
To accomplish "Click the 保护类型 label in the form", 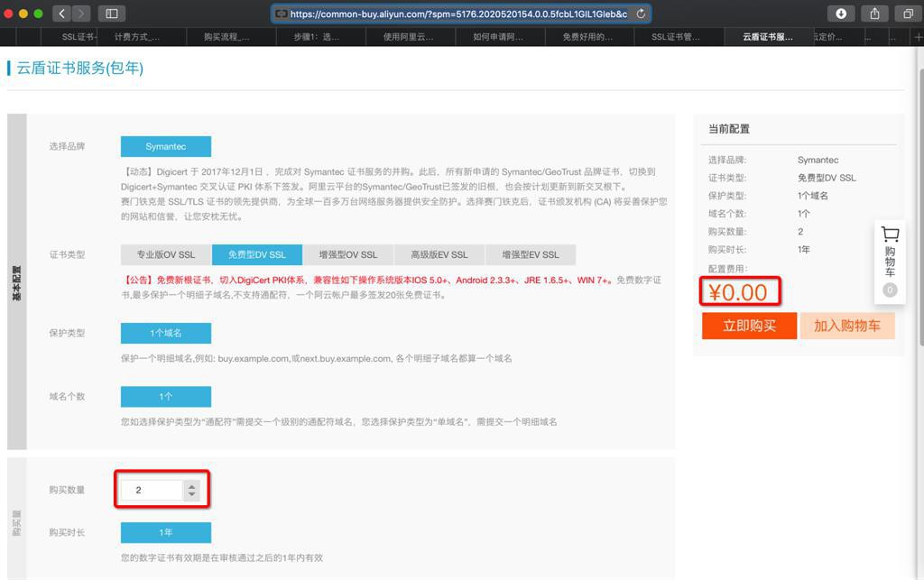I will pos(67,333).
